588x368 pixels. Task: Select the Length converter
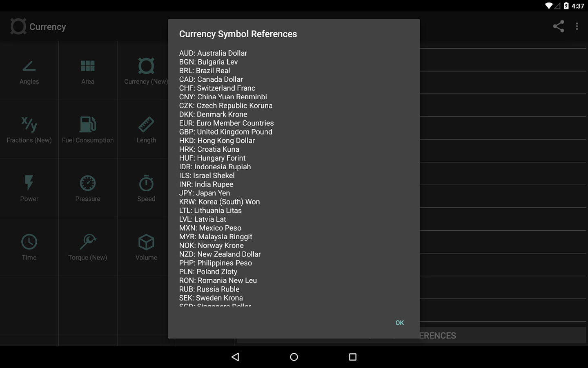point(146,129)
